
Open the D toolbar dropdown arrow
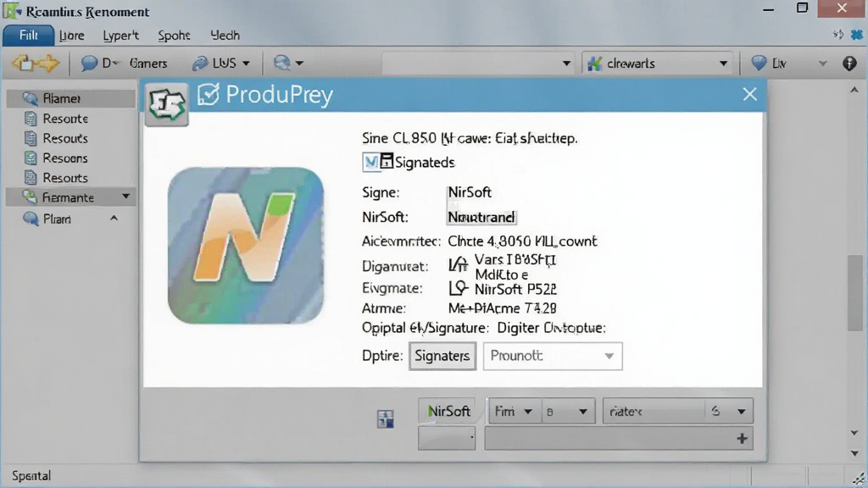pyautogui.click(x=115, y=64)
